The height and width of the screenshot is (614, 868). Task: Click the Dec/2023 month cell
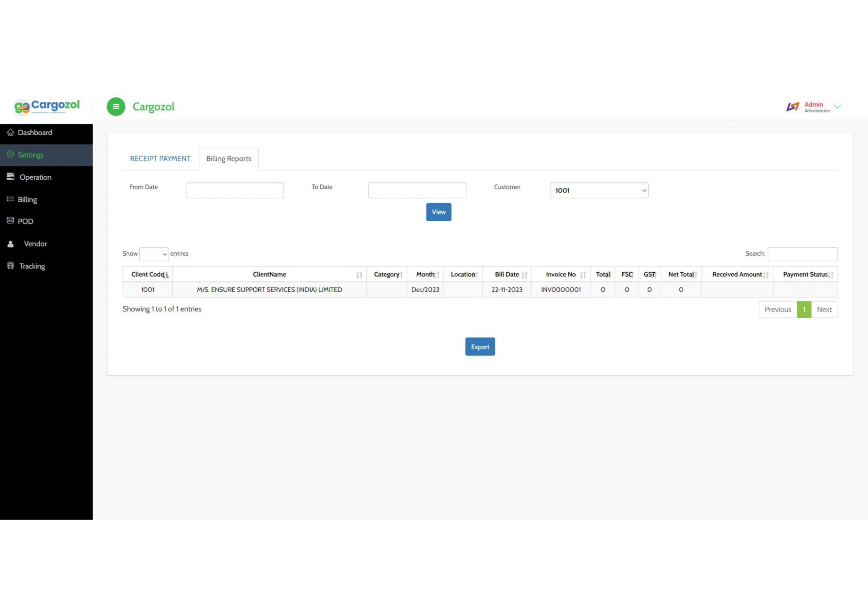point(425,290)
